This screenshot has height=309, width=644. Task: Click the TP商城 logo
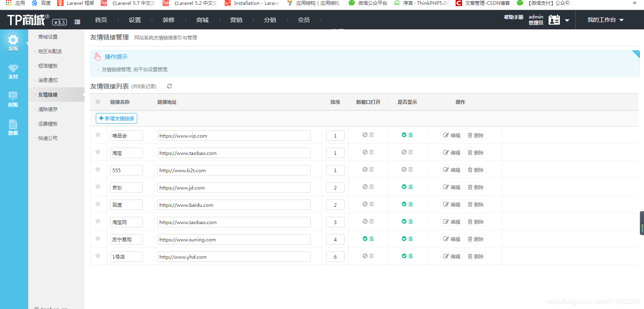point(28,20)
